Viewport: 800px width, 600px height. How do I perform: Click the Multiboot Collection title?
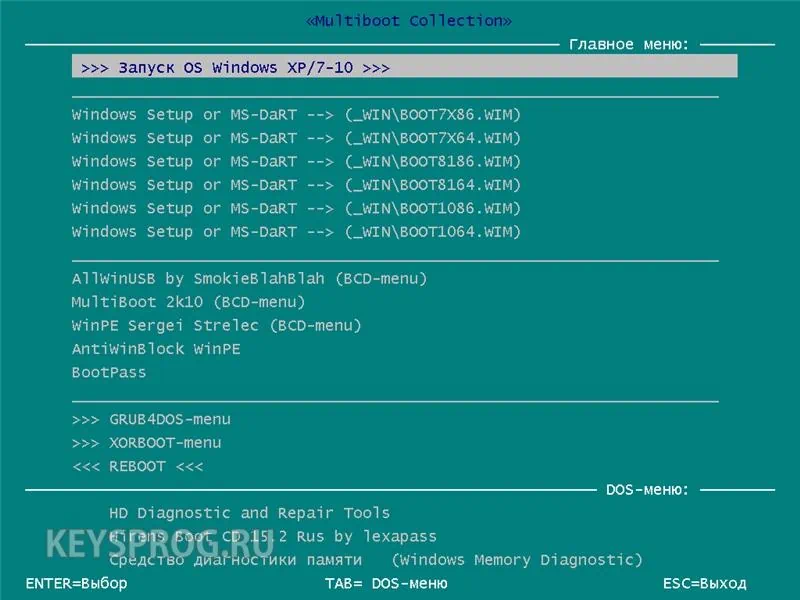pos(409,21)
